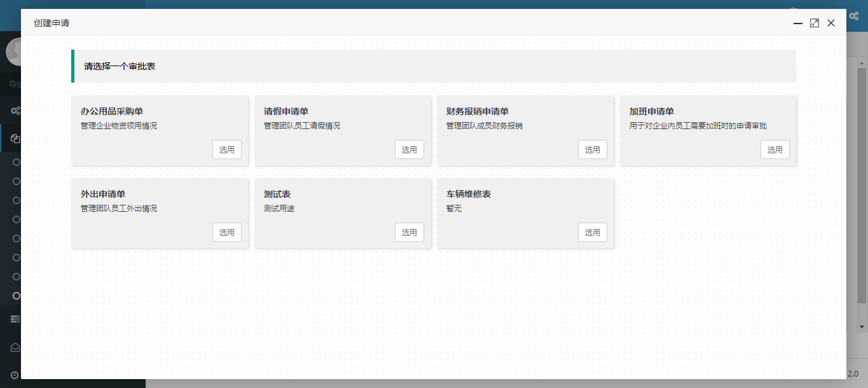Select 选用 for 测试表
The width and height of the screenshot is (868, 388).
pyautogui.click(x=410, y=232)
